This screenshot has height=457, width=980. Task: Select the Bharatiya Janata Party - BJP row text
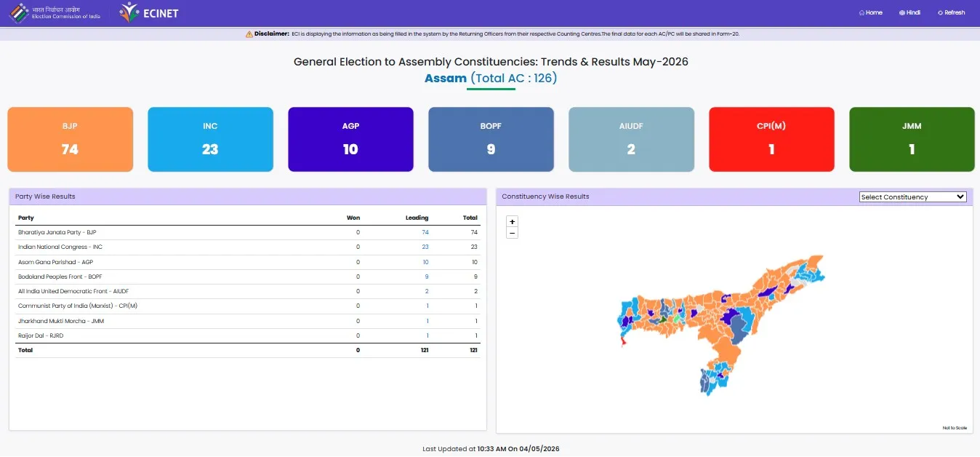(x=57, y=232)
